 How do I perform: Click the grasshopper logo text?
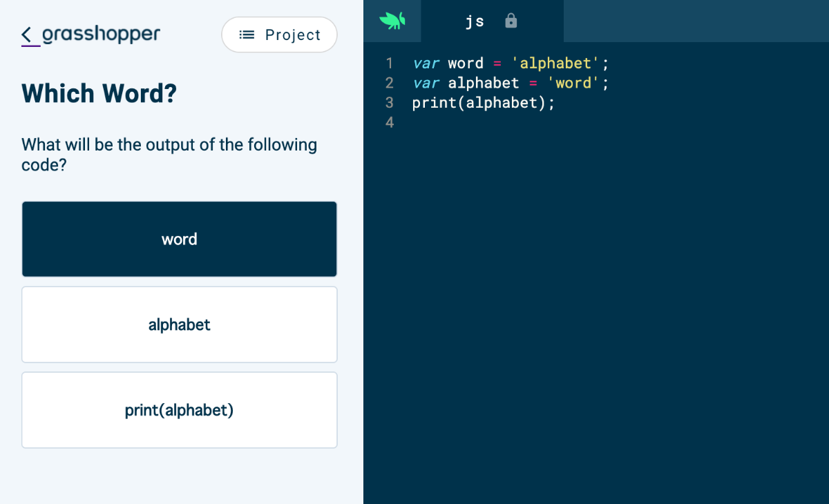[101, 35]
